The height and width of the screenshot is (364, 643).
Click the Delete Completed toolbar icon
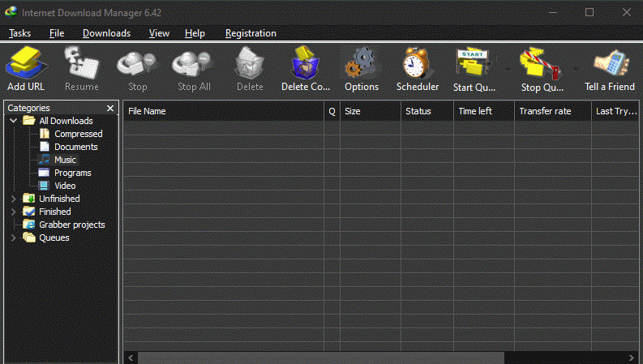point(305,62)
